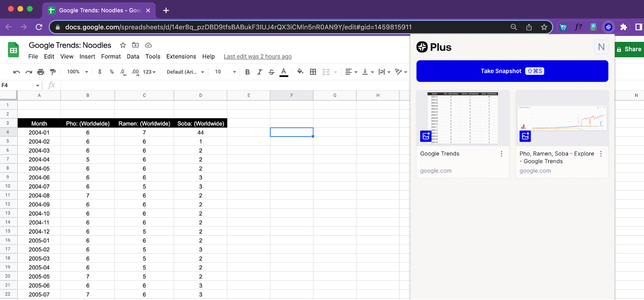This screenshot has height=300, width=644.
Task: Print the spreadsheet via printer icon
Action: click(41, 72)
